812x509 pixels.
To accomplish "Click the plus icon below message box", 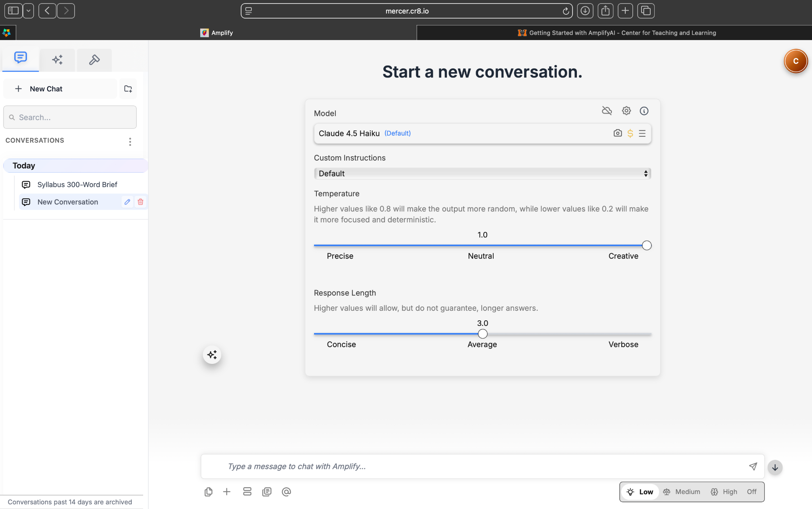I will [x=227, y=492].
